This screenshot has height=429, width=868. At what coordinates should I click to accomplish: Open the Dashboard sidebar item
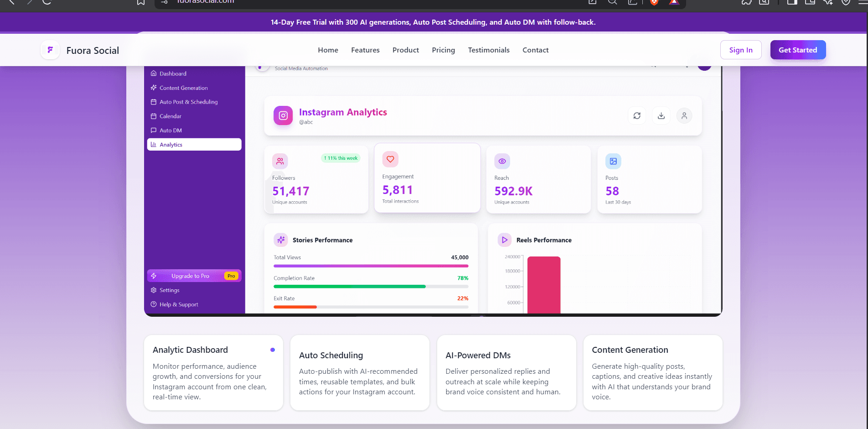tap(194, 73)
